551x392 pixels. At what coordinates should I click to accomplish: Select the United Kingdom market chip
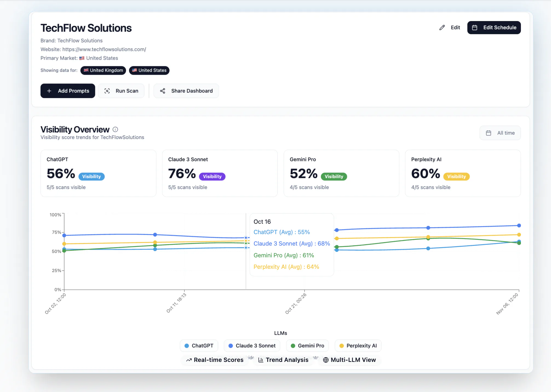pos(103,70)
